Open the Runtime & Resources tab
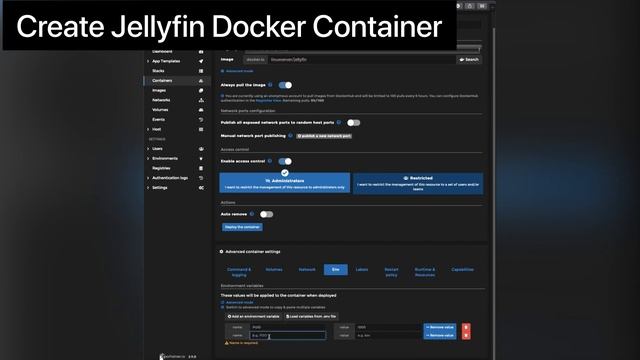The width and height of the screenshot is (640, 360). click(x=424, y=272)
